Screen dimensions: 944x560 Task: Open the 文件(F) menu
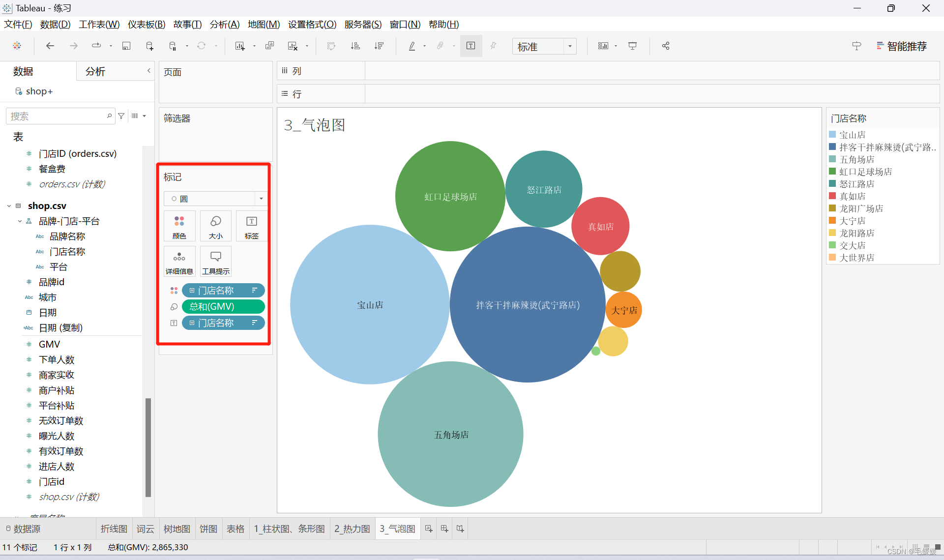click(x=18, y=24)
